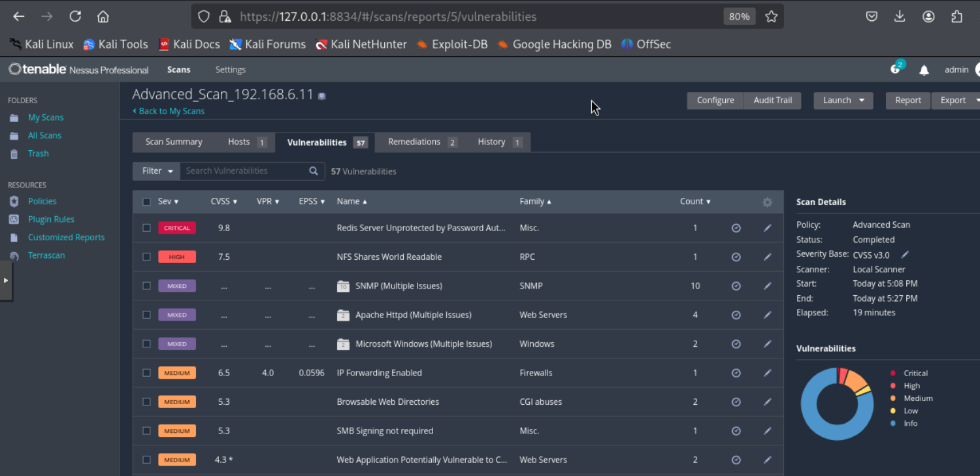The height and width of the screenshot is (476, 980).
Task: Click in the Search Vulnerabilities field
Action: point(243,171)
